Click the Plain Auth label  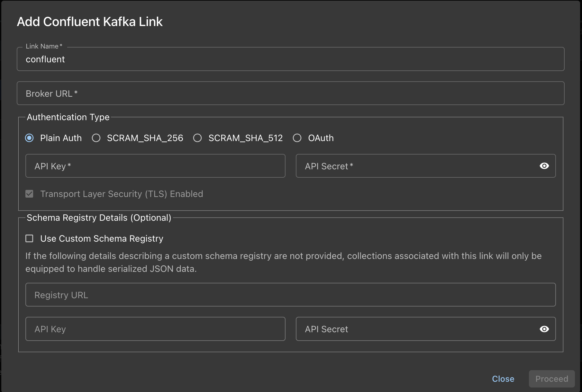point(61,138)
